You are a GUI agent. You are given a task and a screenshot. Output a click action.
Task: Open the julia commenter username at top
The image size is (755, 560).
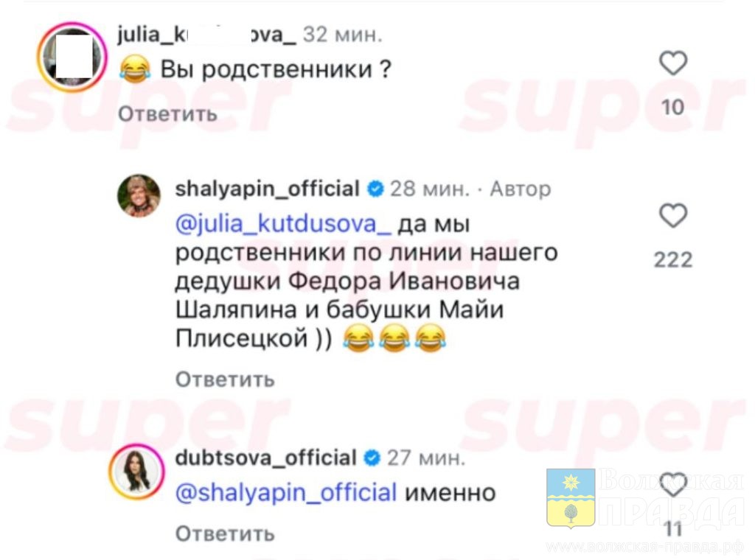click(x=207, y=35)
